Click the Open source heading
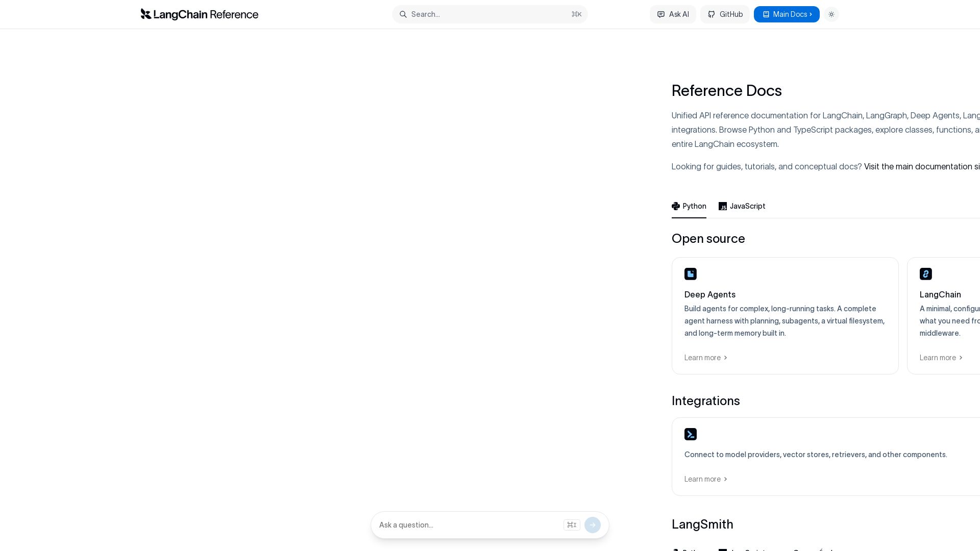 (x=708, y=238)
